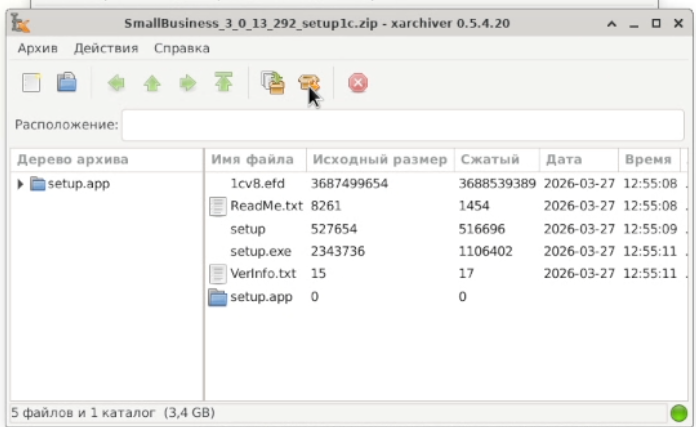The width and height of the screenshot is (696, 427).
Task: Select the setup.exe file entry
Action: pos(261,252)
